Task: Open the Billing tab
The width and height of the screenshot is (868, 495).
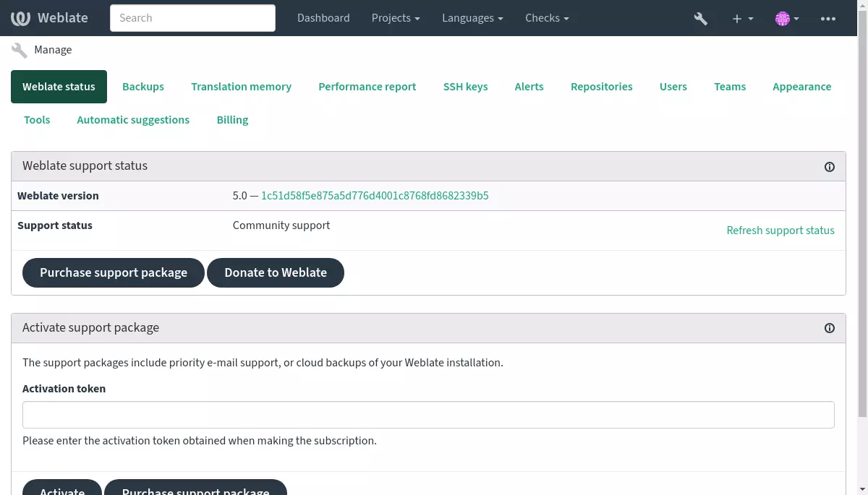Action: pos(232,120)
